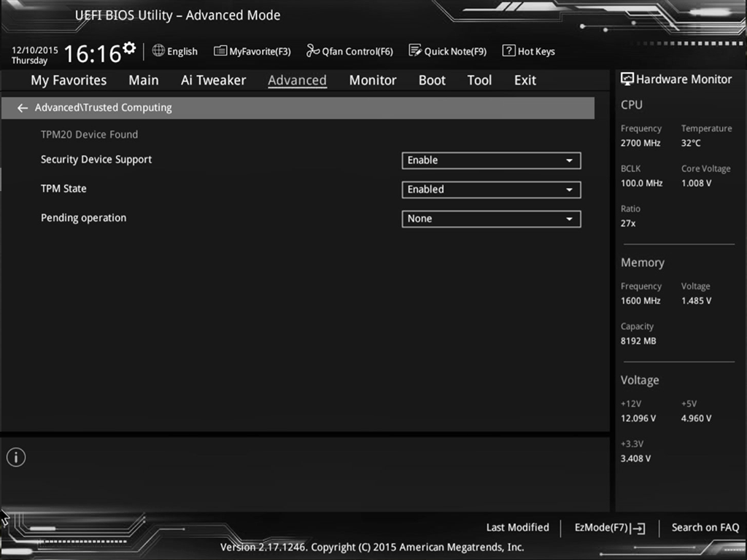Click the Hot Keys question mark icon
The height and width of the screenshot is (560, 747).
(x=508, y=50)
